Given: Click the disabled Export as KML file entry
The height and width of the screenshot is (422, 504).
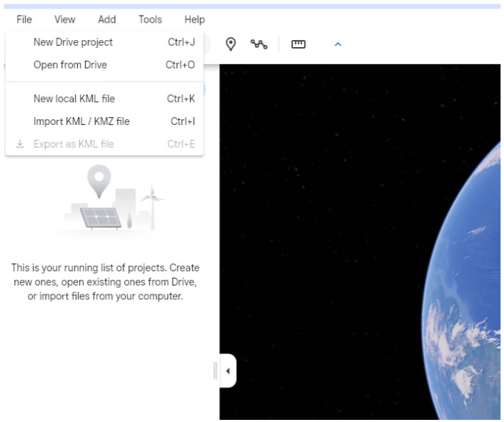Looking at the screenshot, I should [104, 144].
